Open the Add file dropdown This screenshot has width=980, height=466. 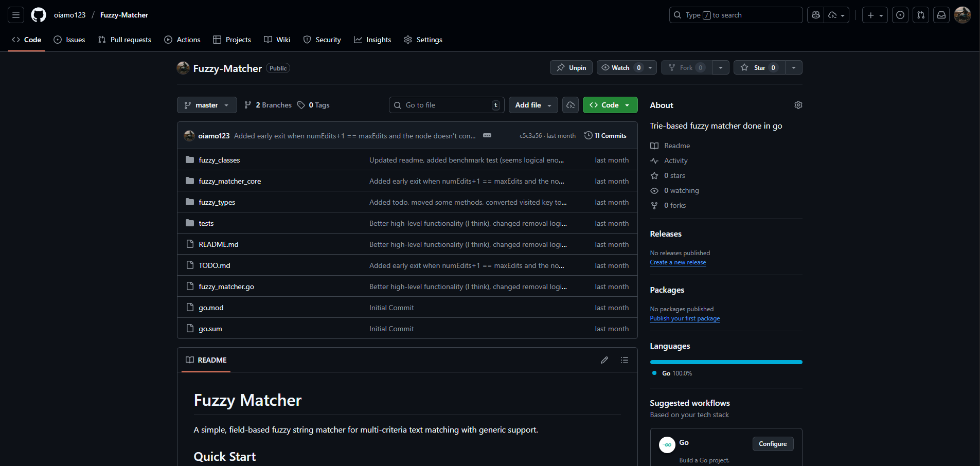[533, 105]
